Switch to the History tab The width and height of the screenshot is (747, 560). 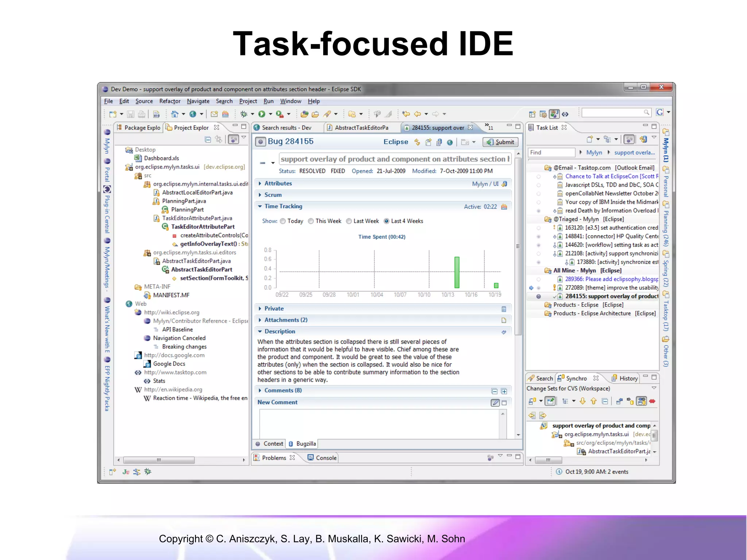click(x=624, y=379)
